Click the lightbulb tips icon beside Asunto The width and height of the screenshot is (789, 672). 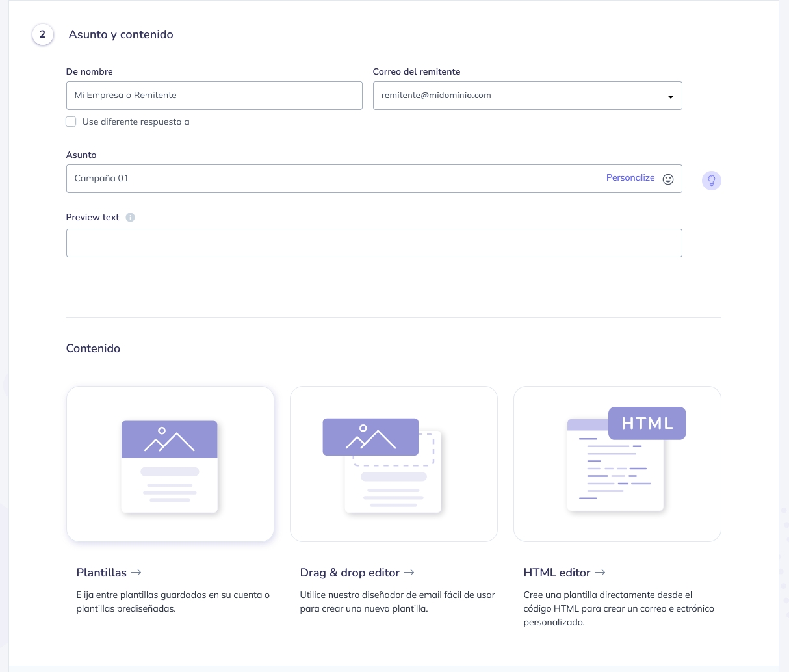click(x=711, y=180)
